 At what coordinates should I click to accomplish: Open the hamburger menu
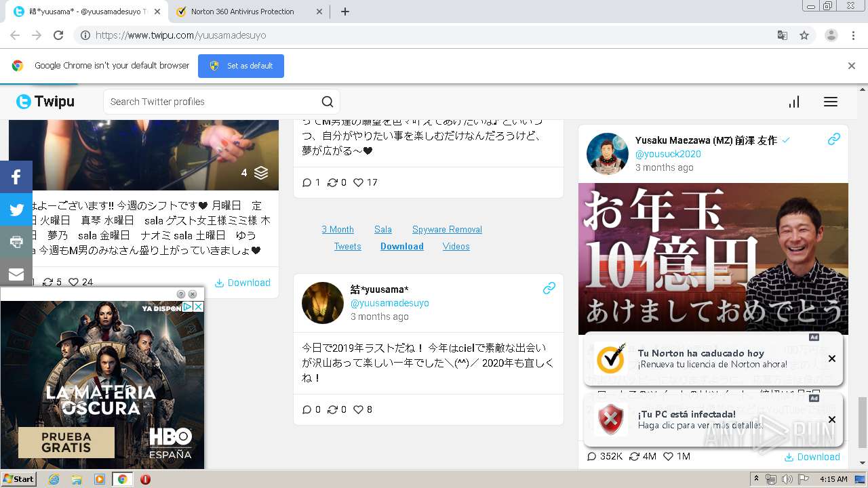click(x=831, y=102)
